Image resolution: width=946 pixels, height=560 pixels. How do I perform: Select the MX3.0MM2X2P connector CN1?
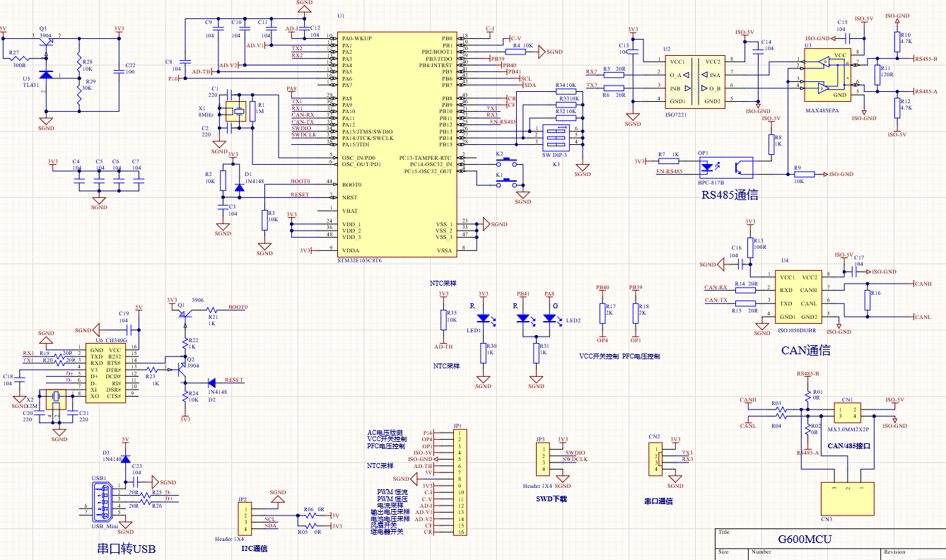pos(847,414)
